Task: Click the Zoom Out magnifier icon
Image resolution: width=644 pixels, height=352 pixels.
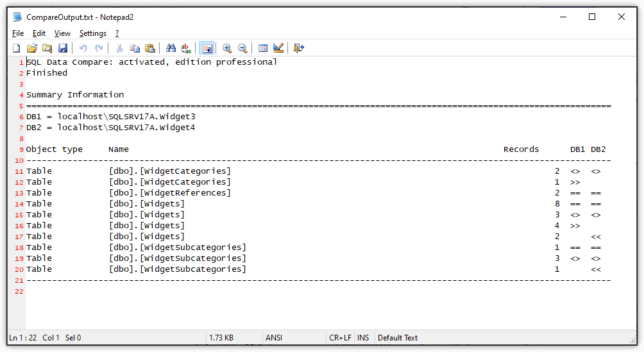Action: tap(242, 48)
